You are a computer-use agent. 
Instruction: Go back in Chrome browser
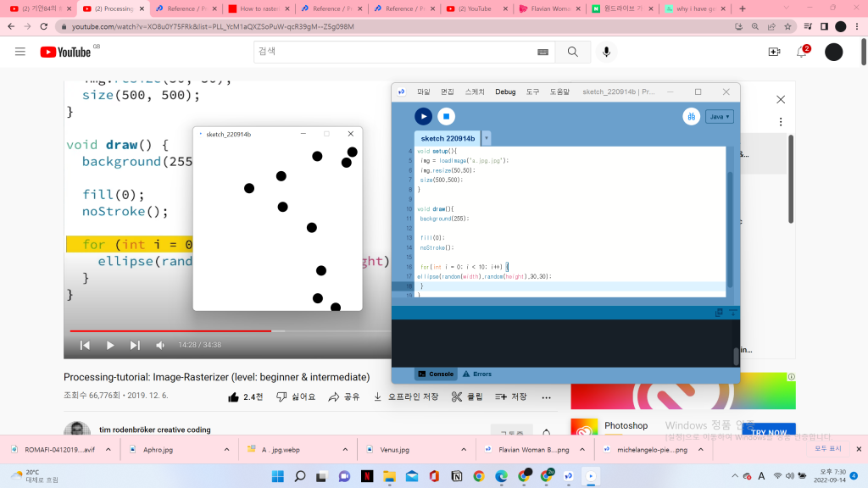pos(11,26)
